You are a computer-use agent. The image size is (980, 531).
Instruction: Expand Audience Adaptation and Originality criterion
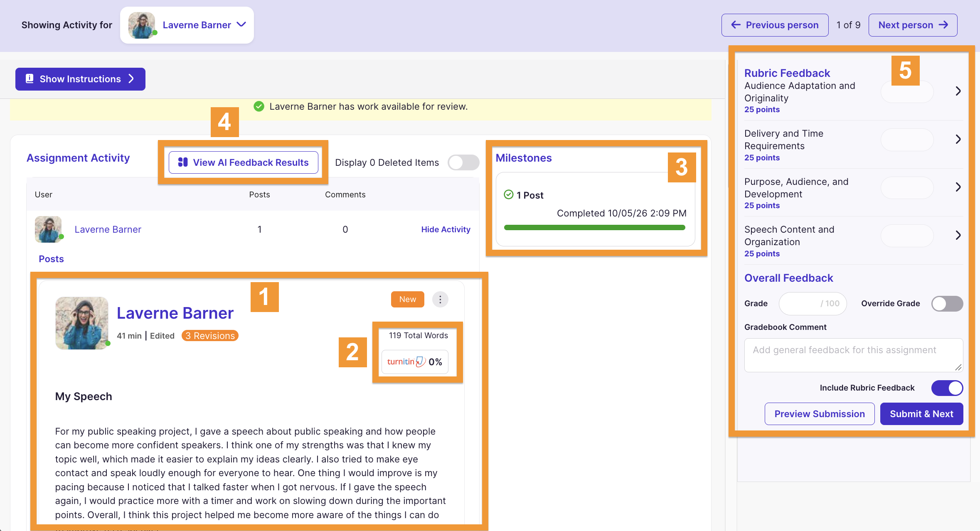pyautogui.click(x=958, y=91)
